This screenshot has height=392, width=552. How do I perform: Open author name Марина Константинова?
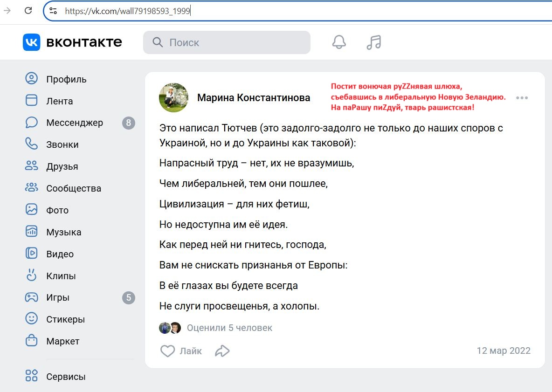coord(253,98)
